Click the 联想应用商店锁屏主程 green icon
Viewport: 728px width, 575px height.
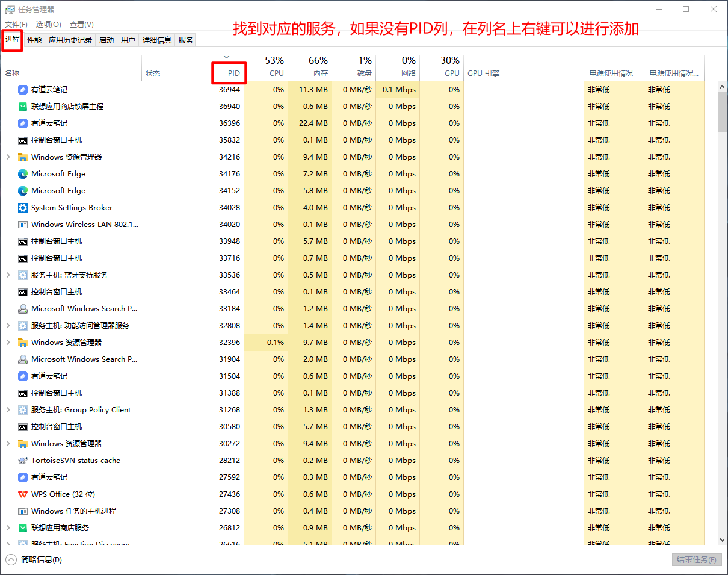(x=23, y=106)
